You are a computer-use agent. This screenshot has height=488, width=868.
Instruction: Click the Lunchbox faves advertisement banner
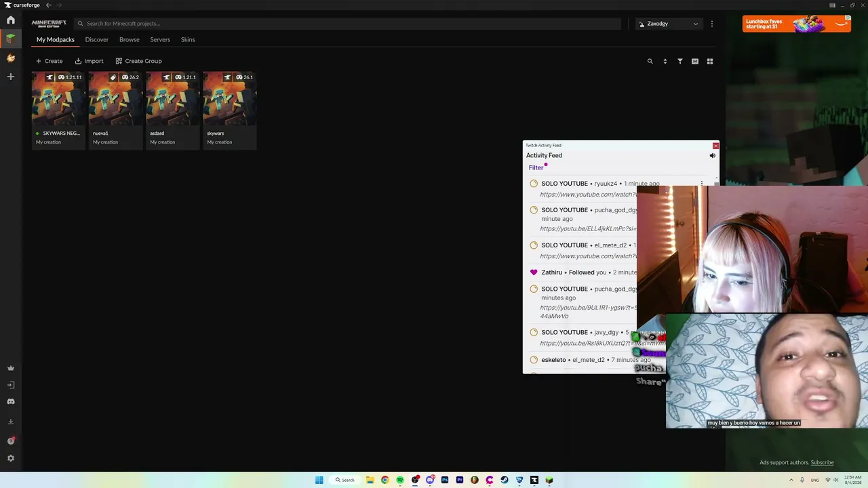pyautogui.click(x=796, y=24)
